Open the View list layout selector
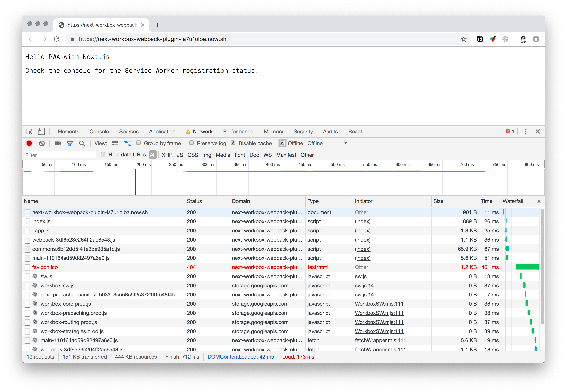 (x=115, y=143)
